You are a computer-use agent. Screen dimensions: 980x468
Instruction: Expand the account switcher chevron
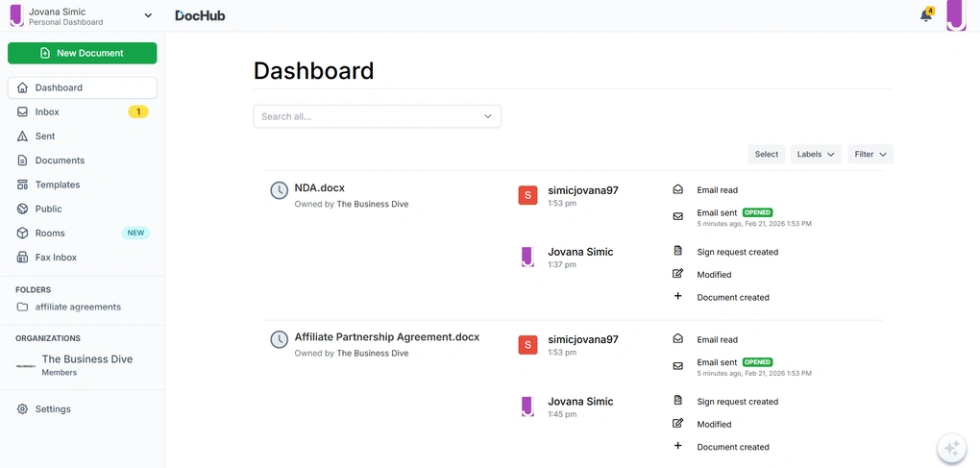pos(148,15)
